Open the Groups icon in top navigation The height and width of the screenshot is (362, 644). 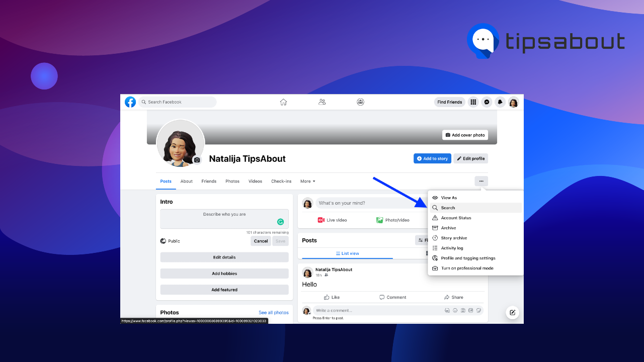(361, 102)
